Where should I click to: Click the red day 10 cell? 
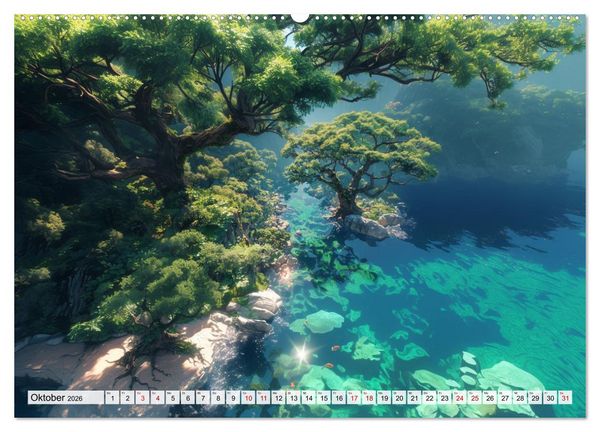coord(248,398)
